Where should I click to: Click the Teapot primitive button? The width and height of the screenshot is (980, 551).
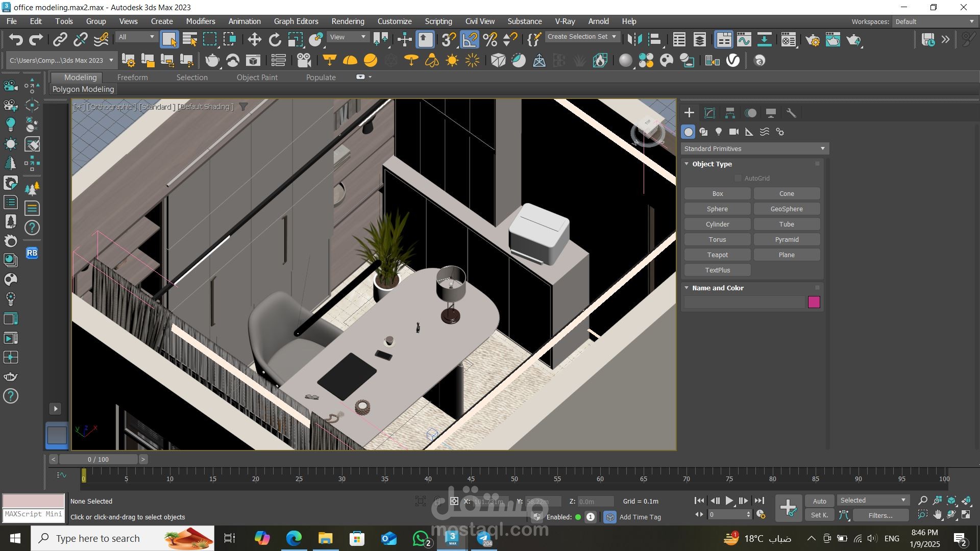[717, 255]
